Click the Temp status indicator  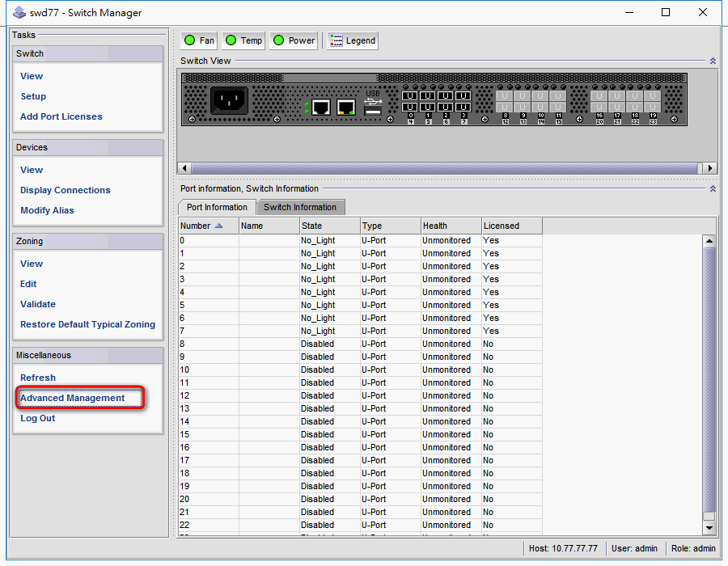coord(243,40)
